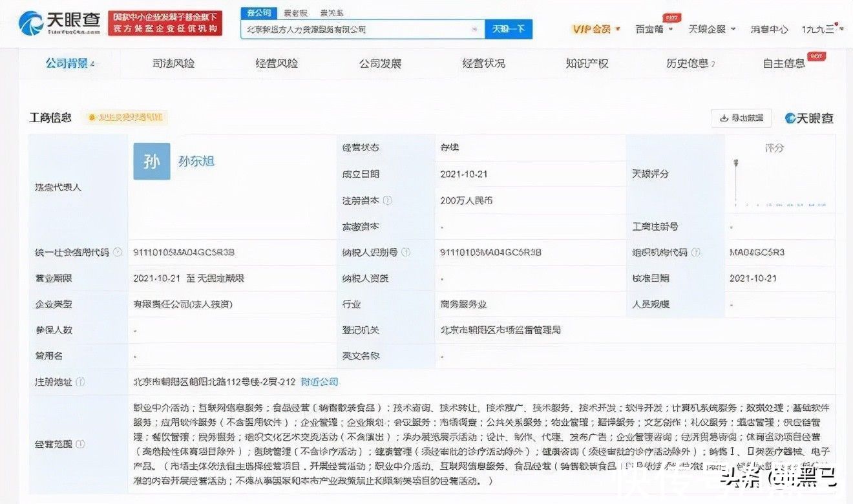The height and width of the screenshot is (504, 853).
Task: Expand the 天眼企服 menu
Action: tap(712, 29)
